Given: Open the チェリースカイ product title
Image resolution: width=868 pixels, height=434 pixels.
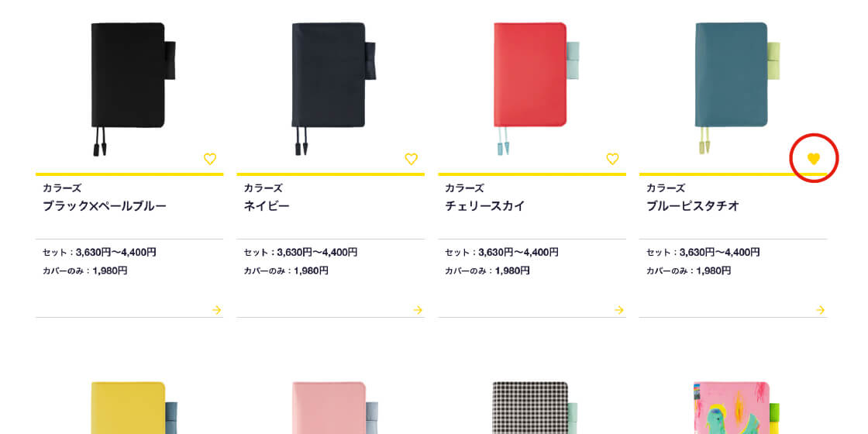Looking at the screenshot, I should pos(485,206).
